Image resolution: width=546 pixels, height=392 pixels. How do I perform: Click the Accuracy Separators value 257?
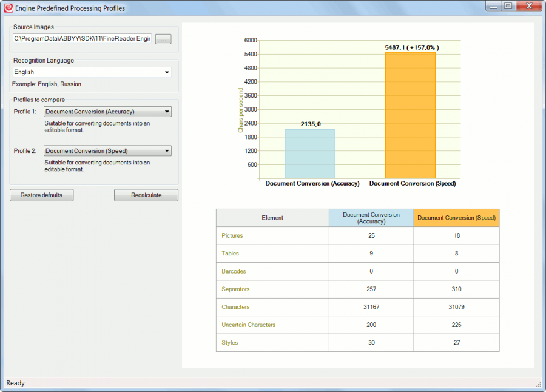(x=371, y=289)
